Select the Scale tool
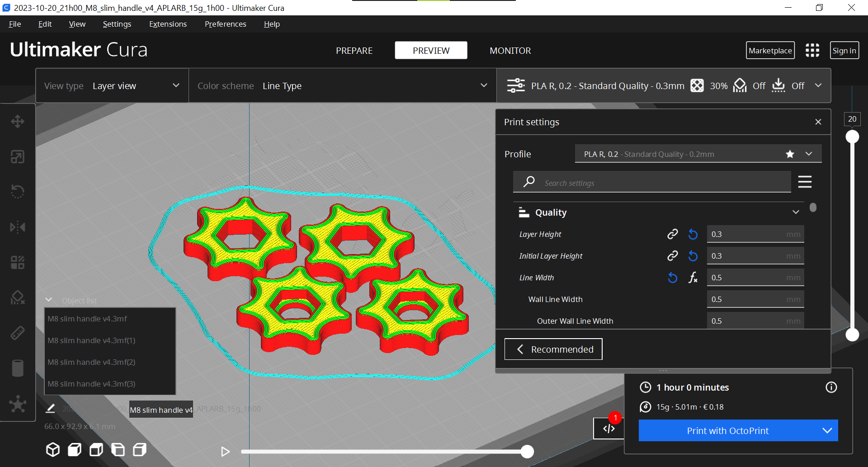This screenshot has height=467, width=868. 17,156
